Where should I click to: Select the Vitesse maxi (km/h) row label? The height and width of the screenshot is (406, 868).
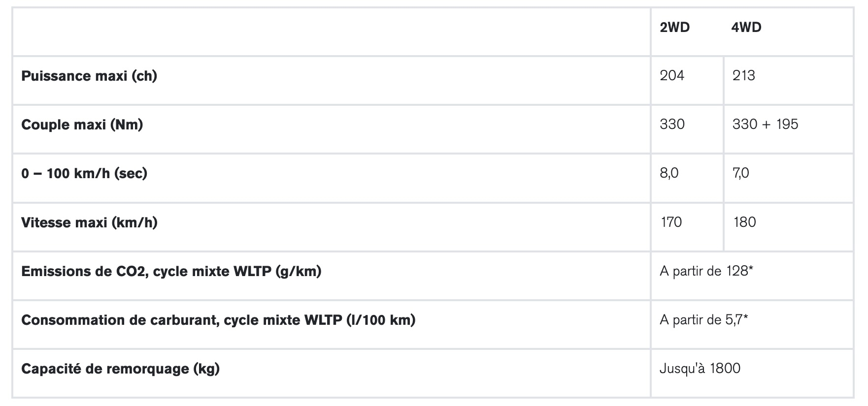point(89,222)
